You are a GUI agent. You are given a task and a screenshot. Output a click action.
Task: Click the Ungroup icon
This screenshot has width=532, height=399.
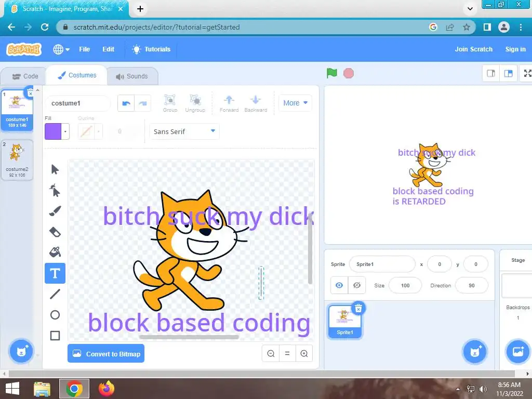[x=195, y=103]
